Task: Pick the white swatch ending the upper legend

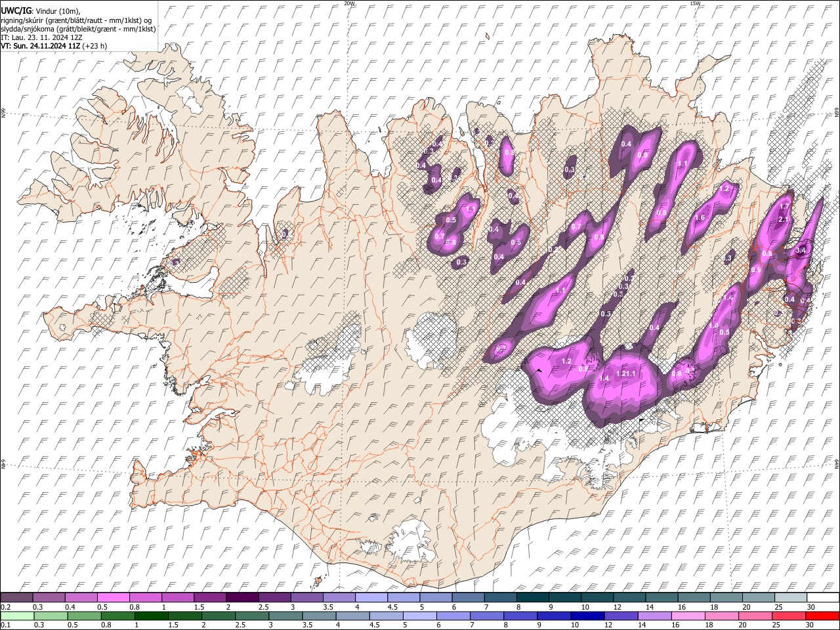Action: [823, 598]
